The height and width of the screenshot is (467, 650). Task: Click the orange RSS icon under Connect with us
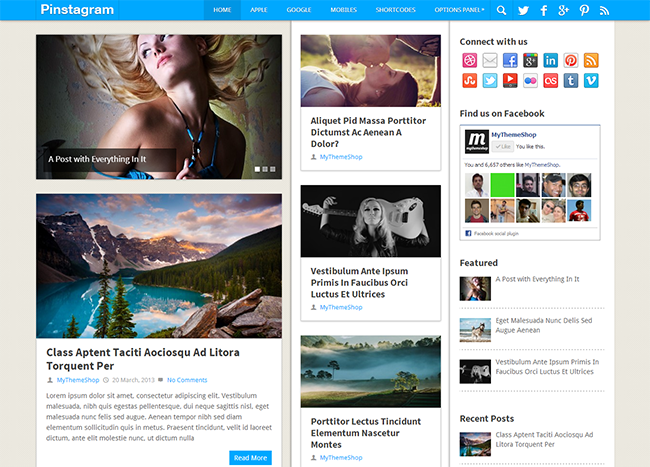tap(591, 60)
